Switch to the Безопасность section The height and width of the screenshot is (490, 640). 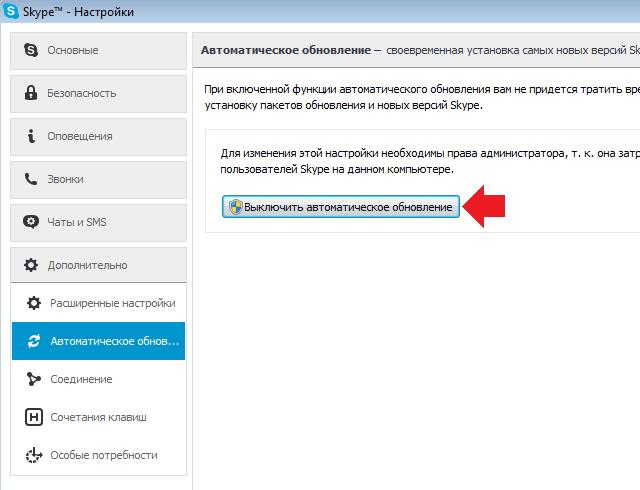(x=82, y=93)
